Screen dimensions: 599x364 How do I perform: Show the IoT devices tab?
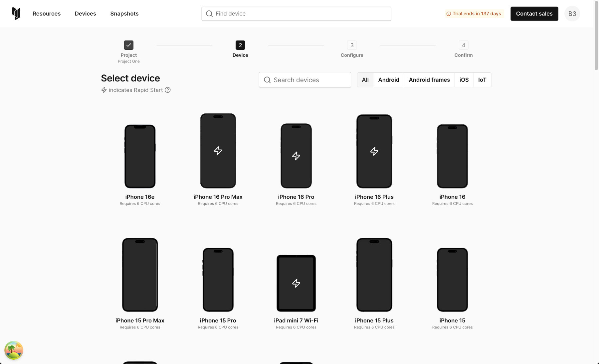click(482, 80)
